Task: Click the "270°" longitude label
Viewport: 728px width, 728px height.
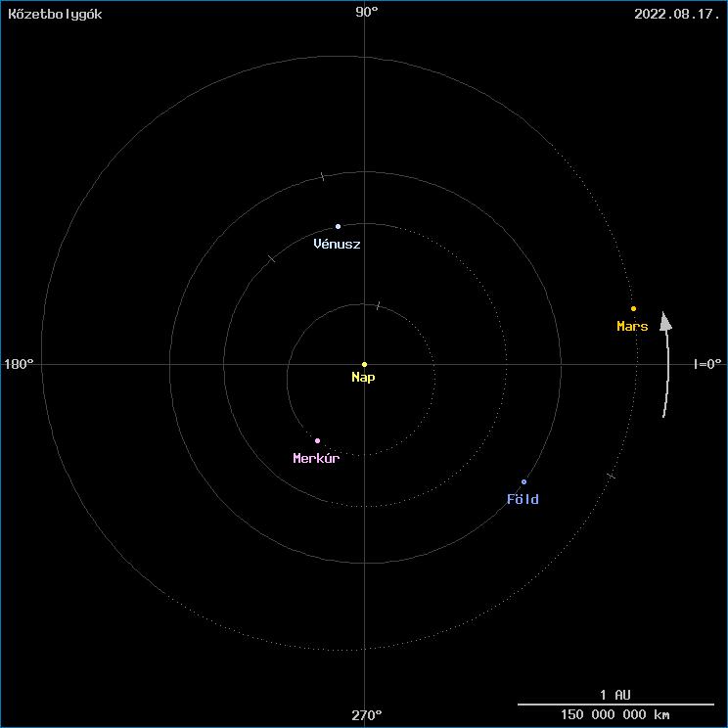Action: click(367, 715)
